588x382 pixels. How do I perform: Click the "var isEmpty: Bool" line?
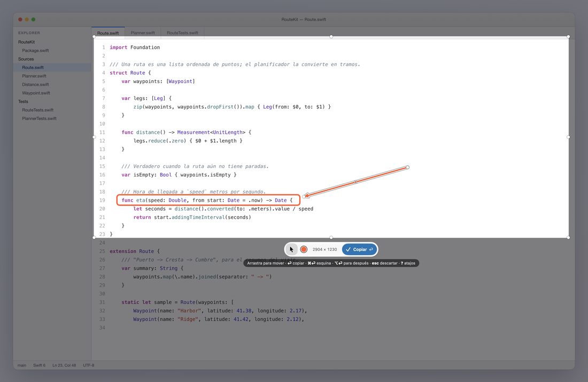click(x=179, y=175)
